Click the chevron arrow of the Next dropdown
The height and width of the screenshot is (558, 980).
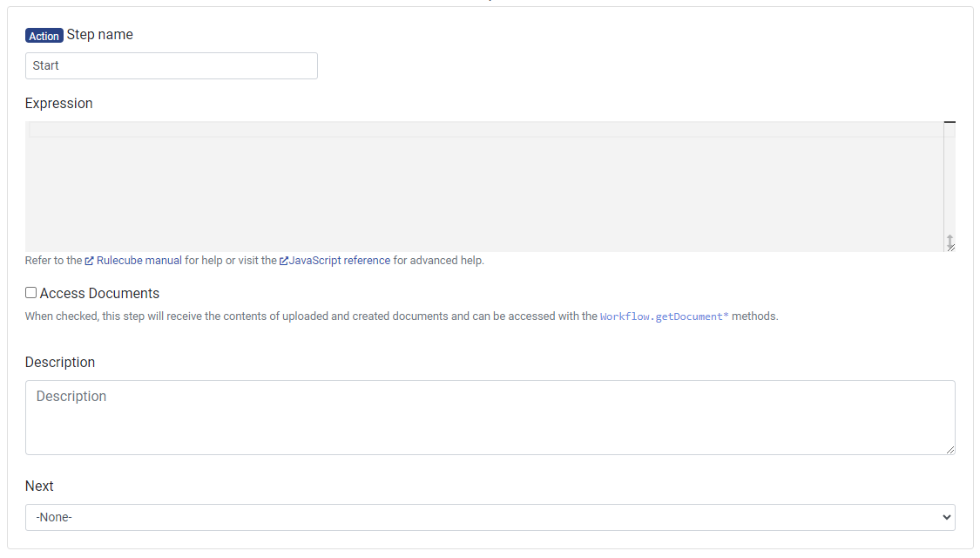coord(948,517)
